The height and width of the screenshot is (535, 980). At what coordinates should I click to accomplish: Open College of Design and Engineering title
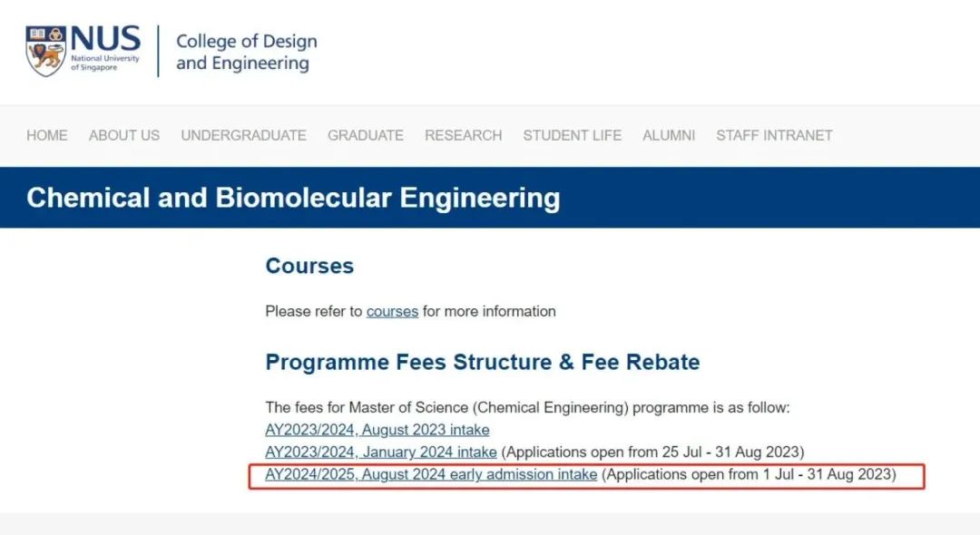pyautogui.click(x=246, y=52)
